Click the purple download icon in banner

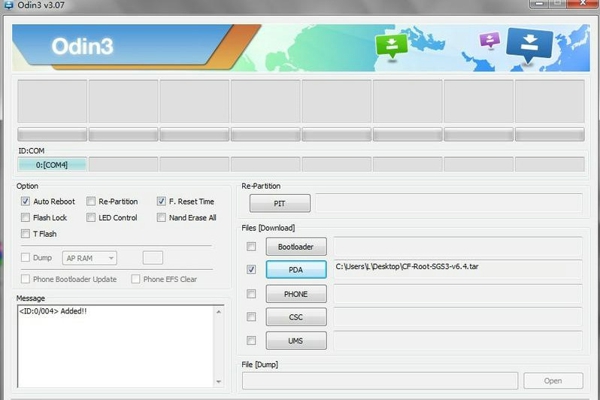489,40
